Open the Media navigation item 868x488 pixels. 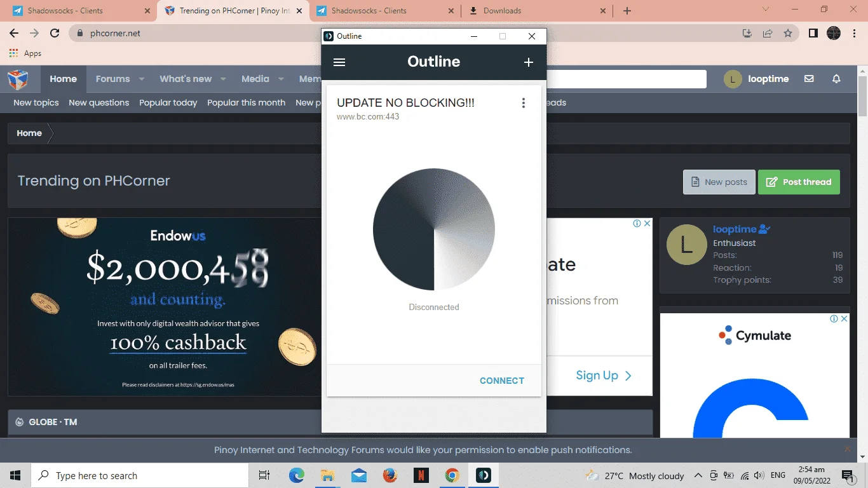click(x=255, y=79)
